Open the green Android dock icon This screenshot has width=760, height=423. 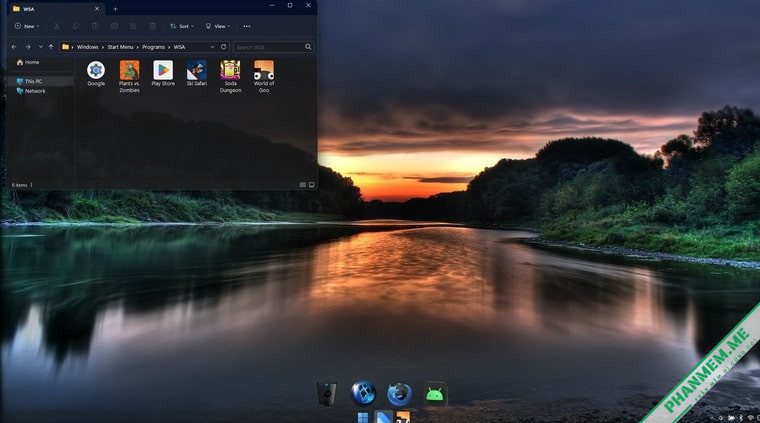(x=435, y=394)
